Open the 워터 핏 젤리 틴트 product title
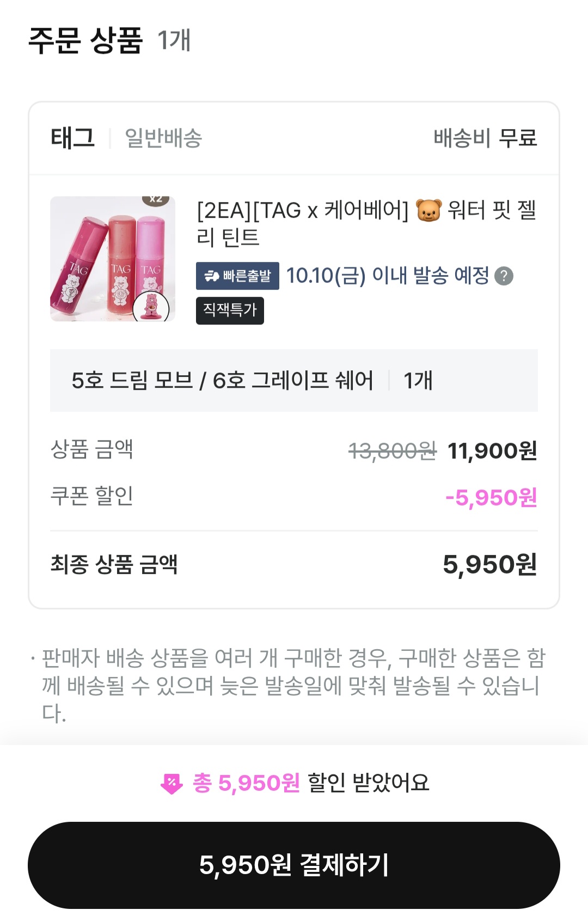This screenshot has width=588, height=922. pyautogui.click(x=366, y=223)
